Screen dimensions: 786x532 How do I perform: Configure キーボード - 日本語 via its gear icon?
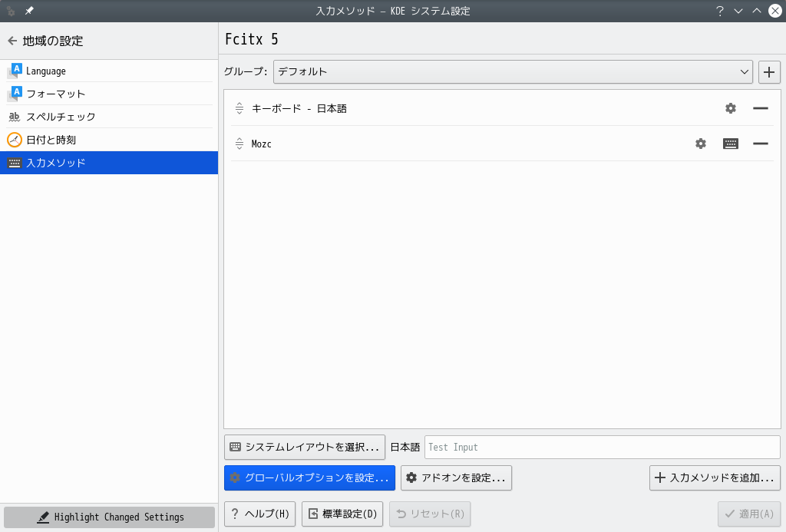click(x=731, y=108)
